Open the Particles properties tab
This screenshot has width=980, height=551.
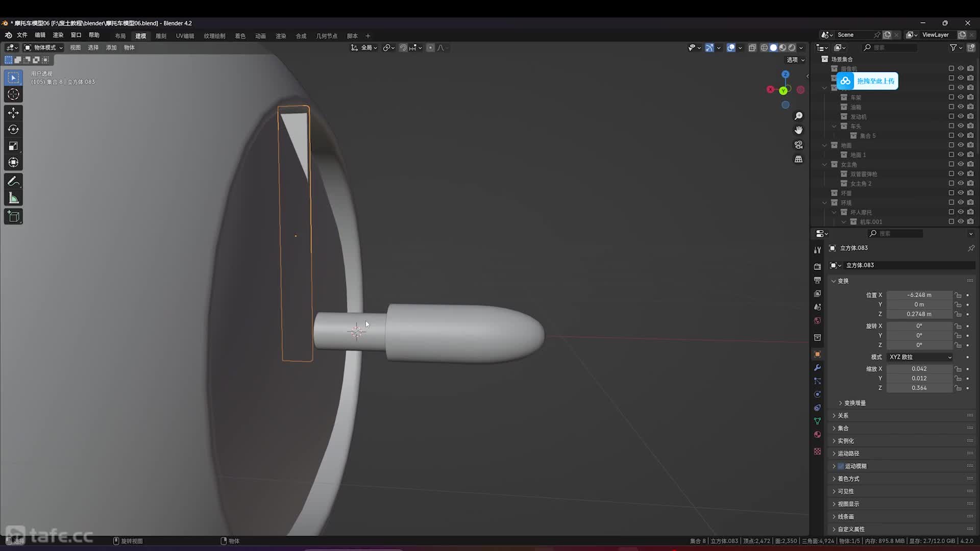tap(817, 381)
